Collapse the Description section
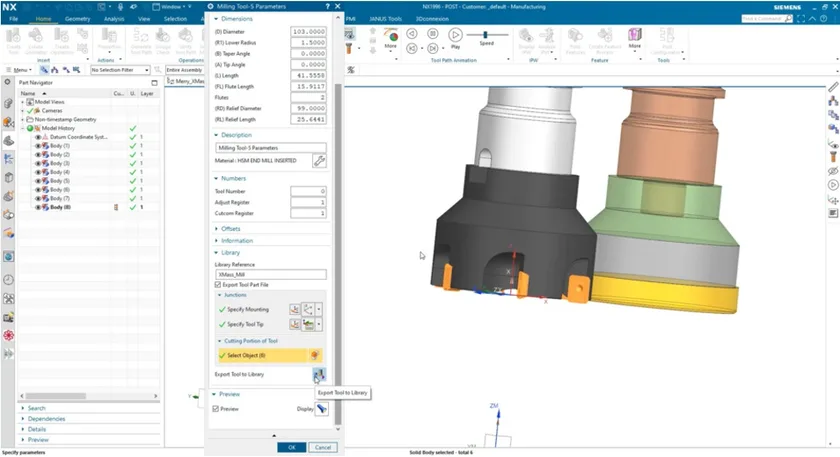Screen dimensions: 840x457 click(x=216, y=135)
